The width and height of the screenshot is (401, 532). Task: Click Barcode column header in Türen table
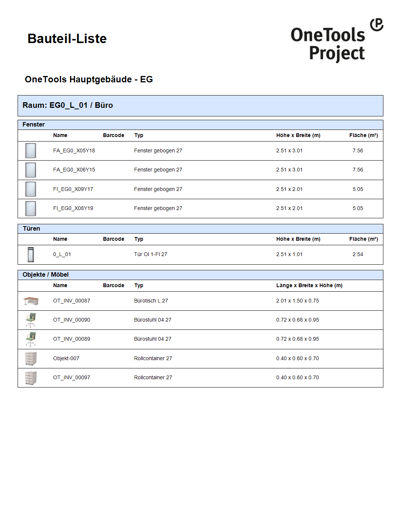tap(113, 239)
